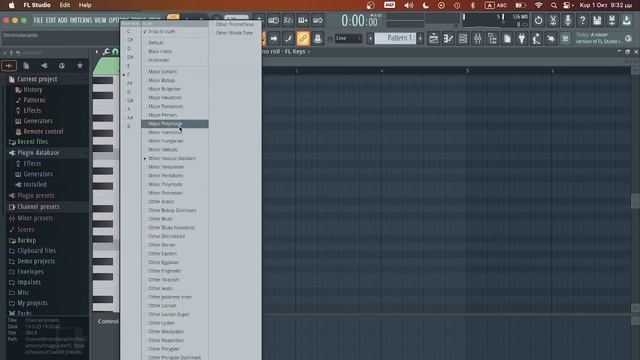
Task: Click the piano roll wrench tools icon
Action: tap(106, 52)
